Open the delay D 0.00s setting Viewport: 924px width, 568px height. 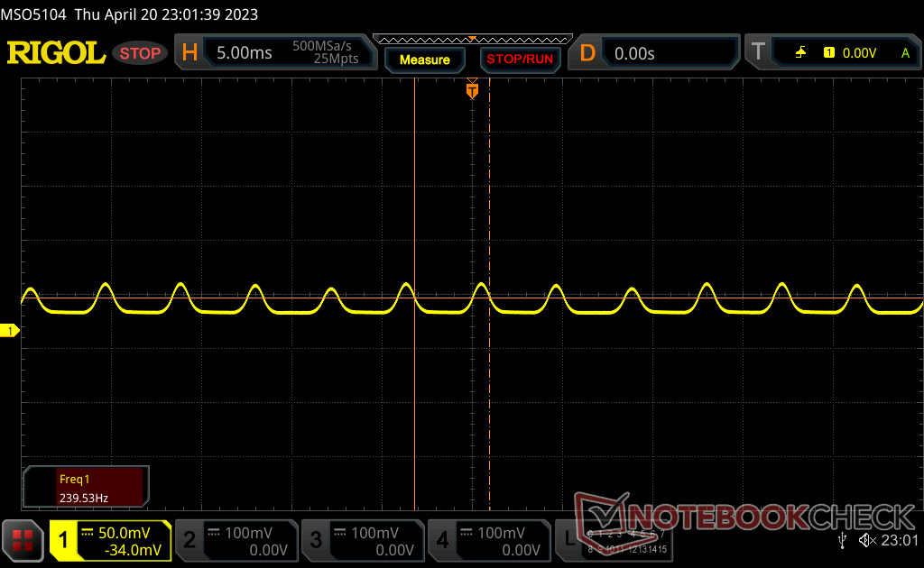[x=653, y=53]
